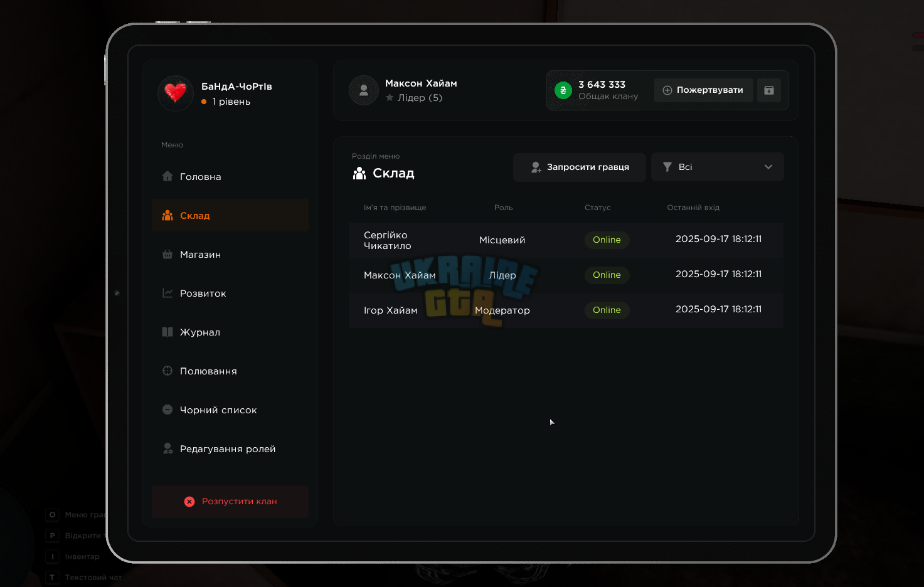Click the Максон Хайам profile avatar
The height and width of the screenshot is (587, 924).
click(364, 90)
